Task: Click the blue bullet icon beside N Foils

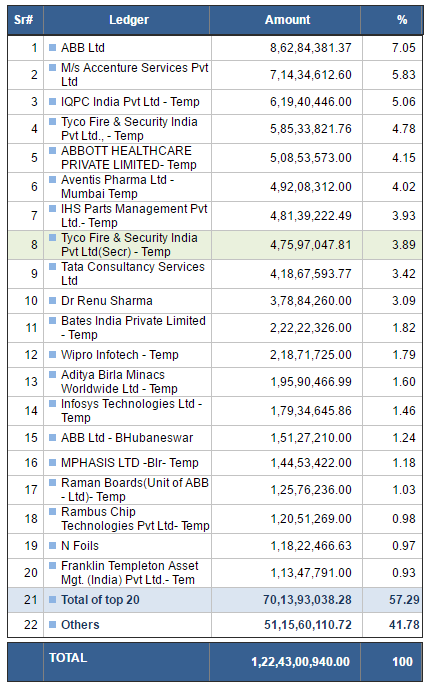Action: click(x=53, y=545)
